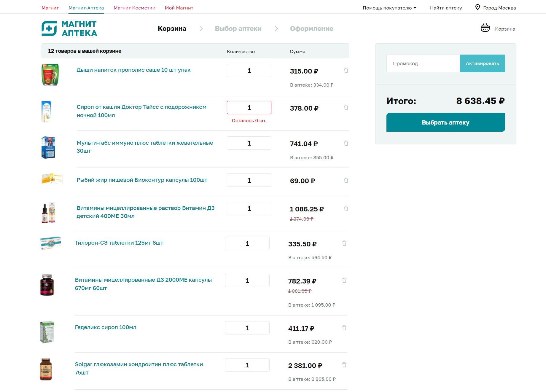Remove Тилорон-СЗ таблетки from cart
The height and width of the screenshot is (392, 546).
344,243
